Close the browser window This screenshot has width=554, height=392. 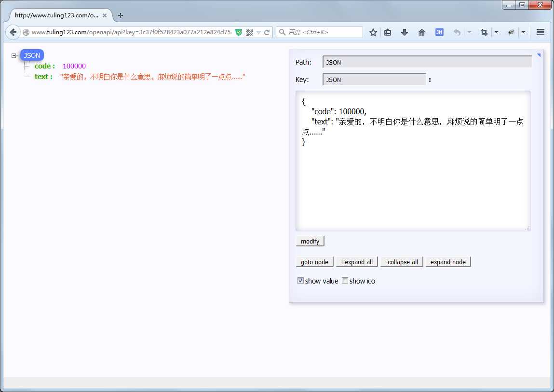click(x=540, y=5)
